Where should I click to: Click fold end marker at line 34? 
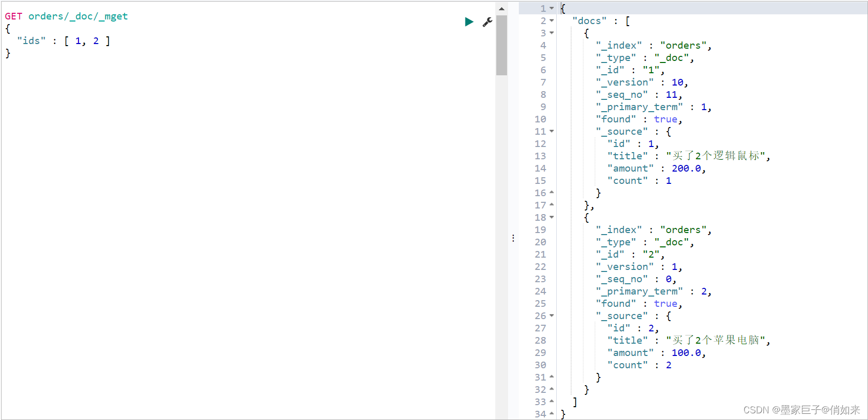(552, 414)
